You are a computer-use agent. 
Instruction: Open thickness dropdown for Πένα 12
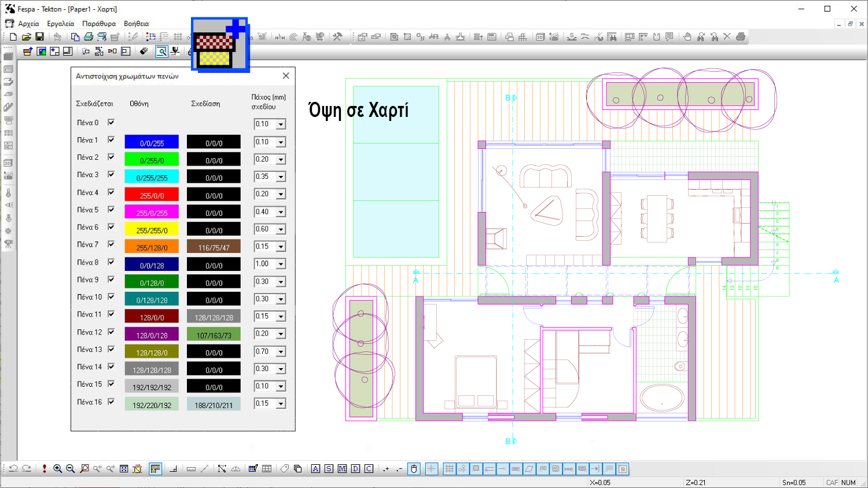281,334
